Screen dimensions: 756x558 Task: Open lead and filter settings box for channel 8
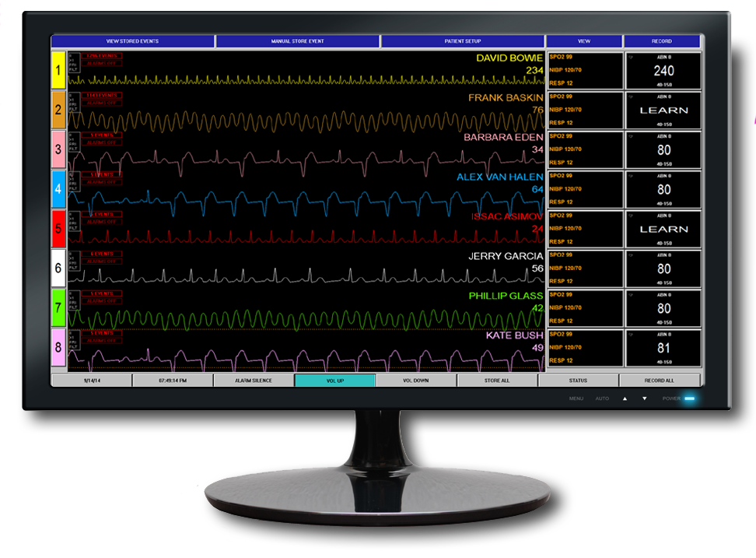pyautogui.click(x=74, y=339)
